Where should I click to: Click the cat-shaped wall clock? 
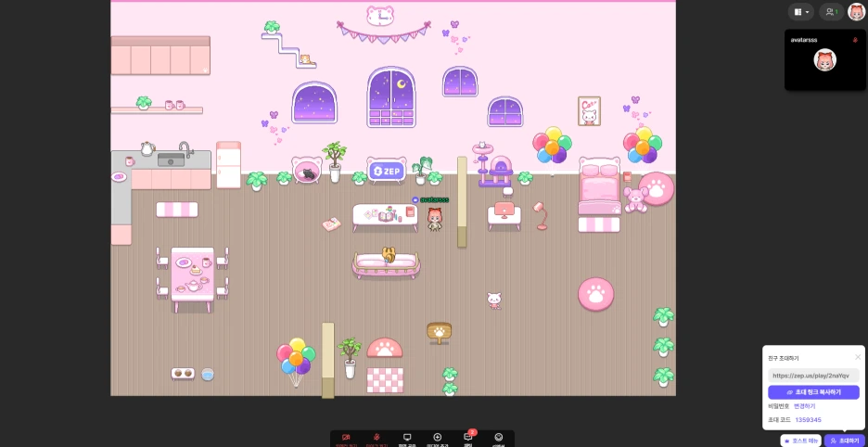click(x=380, y=16)
